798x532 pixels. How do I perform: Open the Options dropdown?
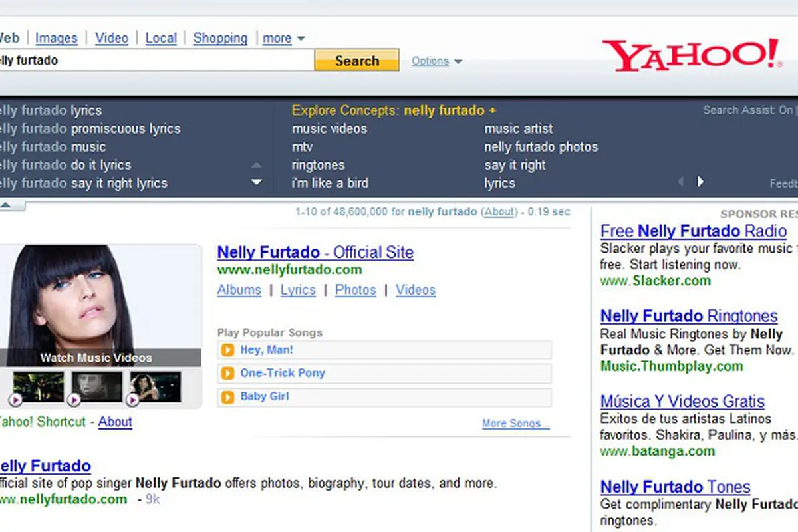436,61
